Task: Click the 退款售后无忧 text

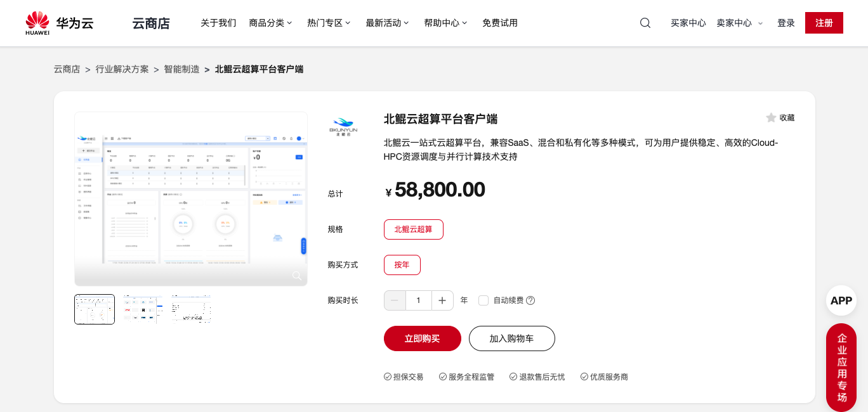Action: coord(542,377)
